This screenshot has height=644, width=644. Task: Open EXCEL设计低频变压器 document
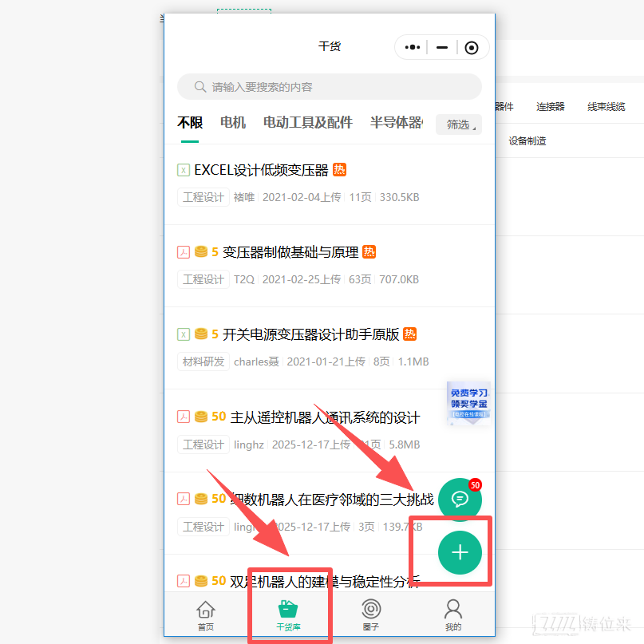tap(261, 170)
